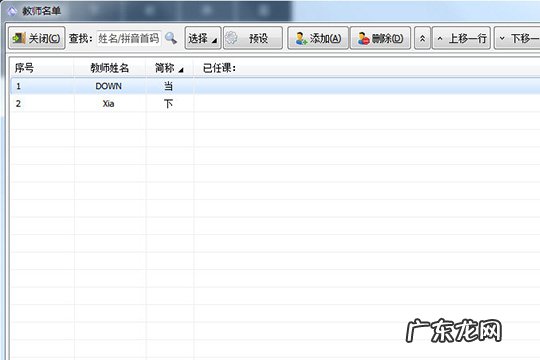Sort by the 教师姓名 column header

[110, 68]
